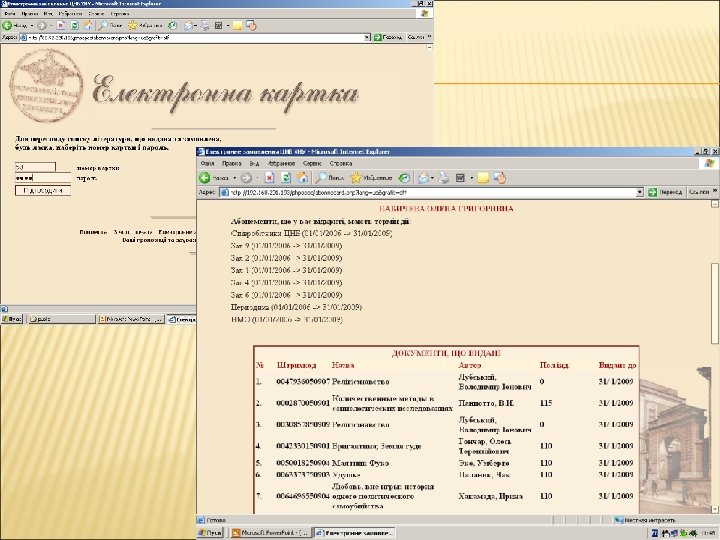Stop page loading in front IE window
The image size is (720, 540).
pos(270,178)
